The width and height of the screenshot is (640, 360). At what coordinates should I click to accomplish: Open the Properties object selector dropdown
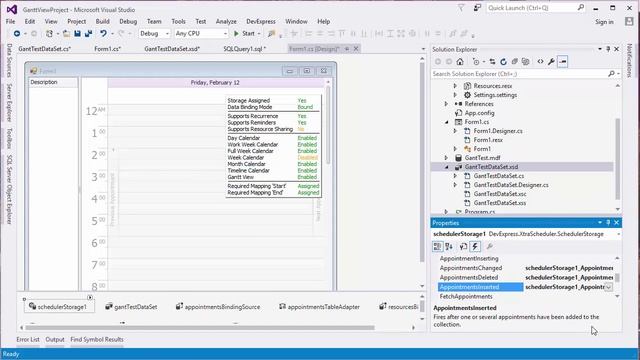click(618, 234)
